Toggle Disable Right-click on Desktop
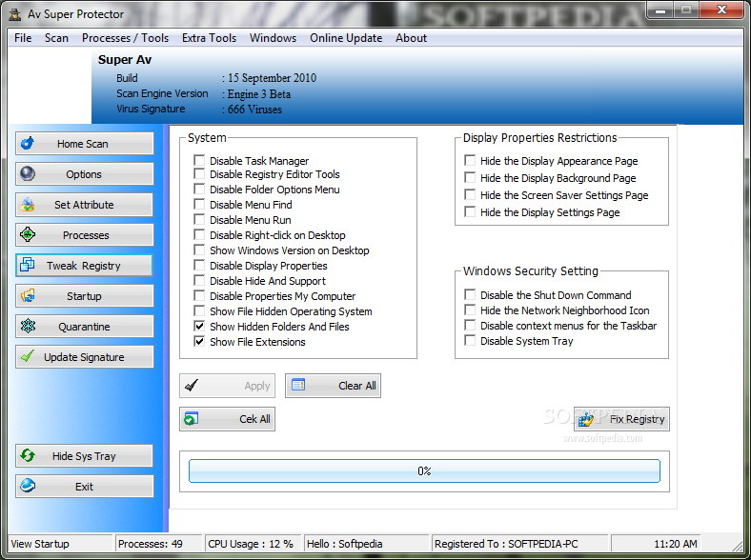751x560 pixels. (x=199, y=234)
